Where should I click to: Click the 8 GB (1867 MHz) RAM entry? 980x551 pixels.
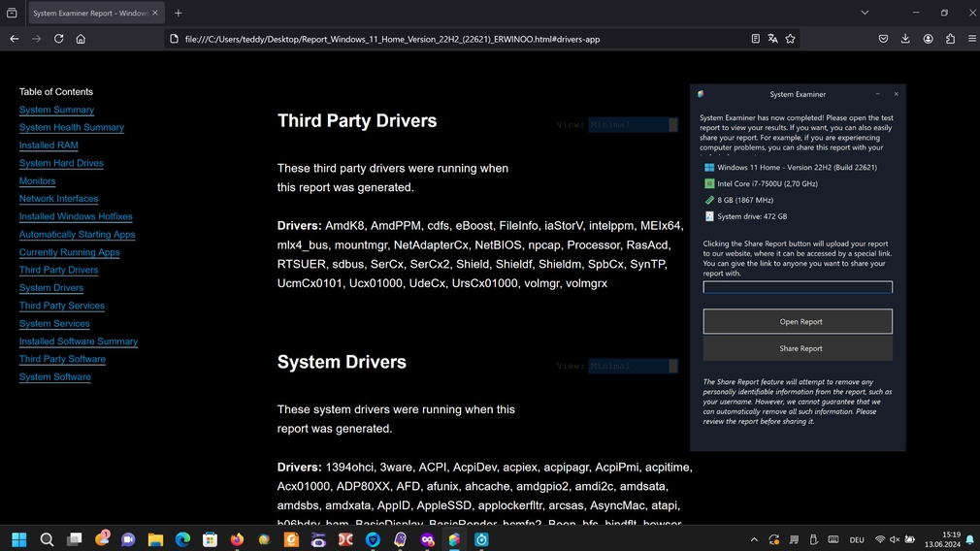click(738, 200)
